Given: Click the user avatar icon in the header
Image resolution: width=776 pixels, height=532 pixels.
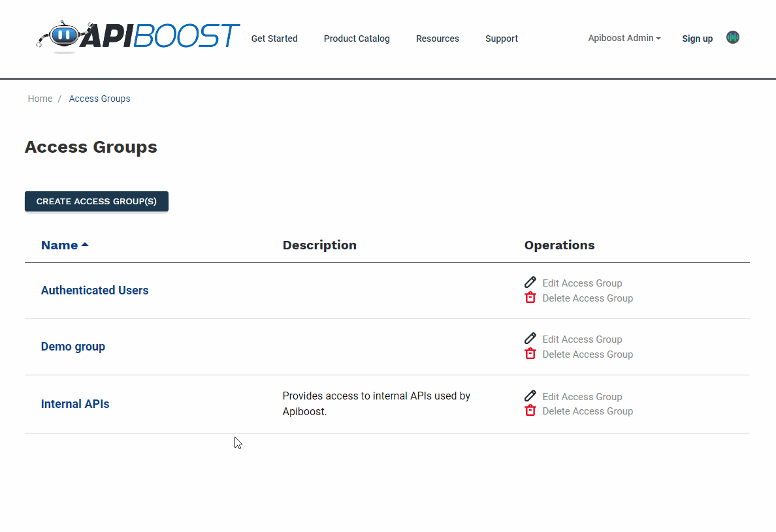Looking at the screenshot, I should point(732,37).
